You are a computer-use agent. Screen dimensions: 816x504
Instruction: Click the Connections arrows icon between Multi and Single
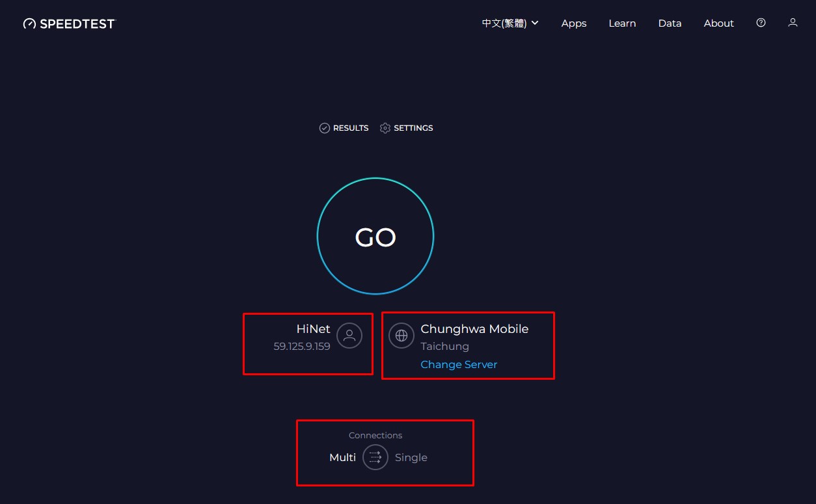pos(375,457)
